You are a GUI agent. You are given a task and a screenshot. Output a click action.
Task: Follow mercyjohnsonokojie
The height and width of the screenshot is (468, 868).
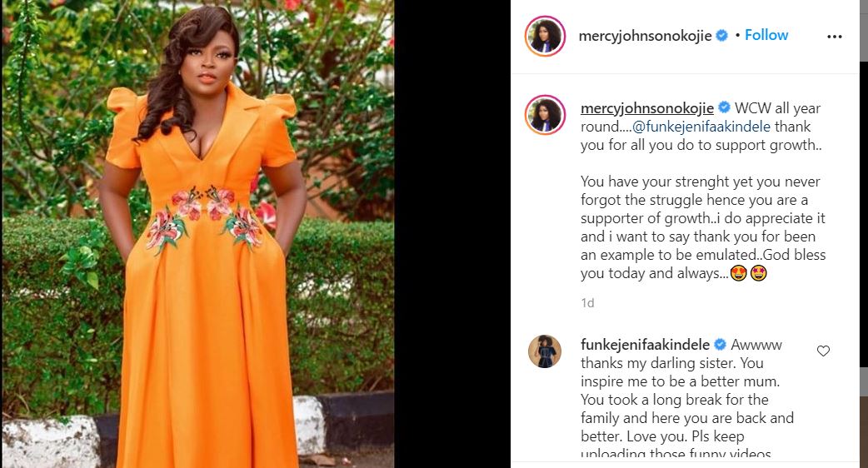[766, 35]
